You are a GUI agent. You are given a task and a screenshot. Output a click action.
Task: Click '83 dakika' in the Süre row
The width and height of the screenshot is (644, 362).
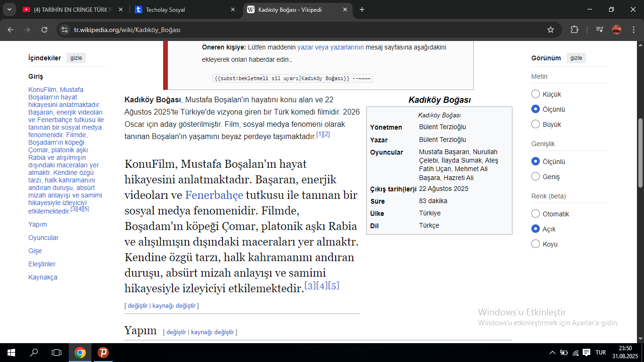click(433, 201)
